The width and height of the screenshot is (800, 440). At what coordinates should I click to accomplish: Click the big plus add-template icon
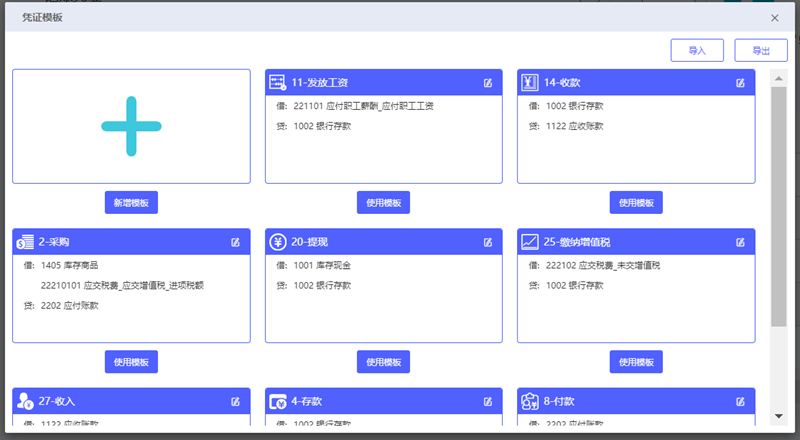(x=131, y=126)
